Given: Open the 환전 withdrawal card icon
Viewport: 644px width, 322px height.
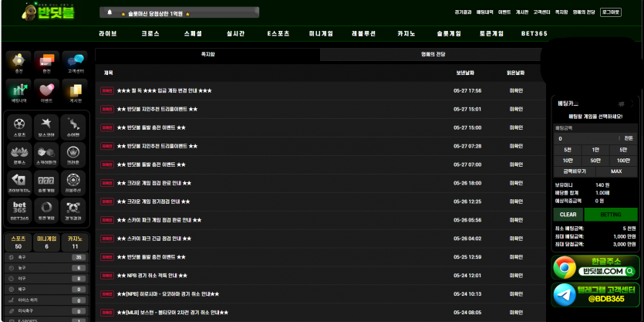Looking at the screenshot, I should pyautogui.click(x=47, y=63).
